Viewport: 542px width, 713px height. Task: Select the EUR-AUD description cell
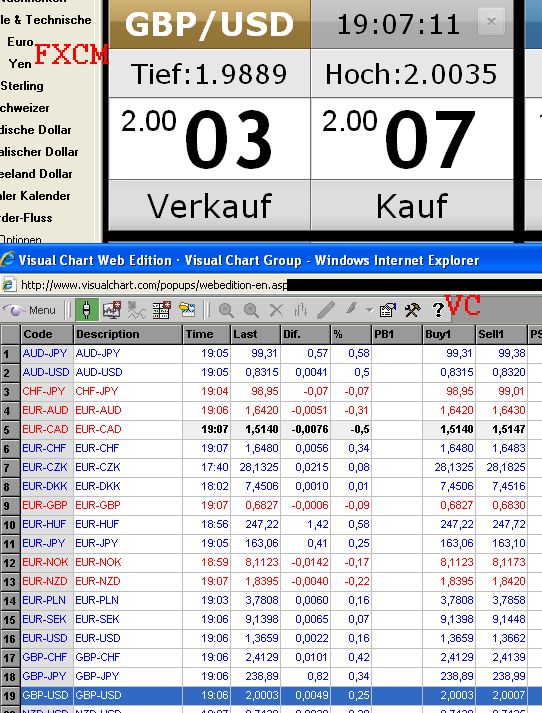click(x=128, y=411)
